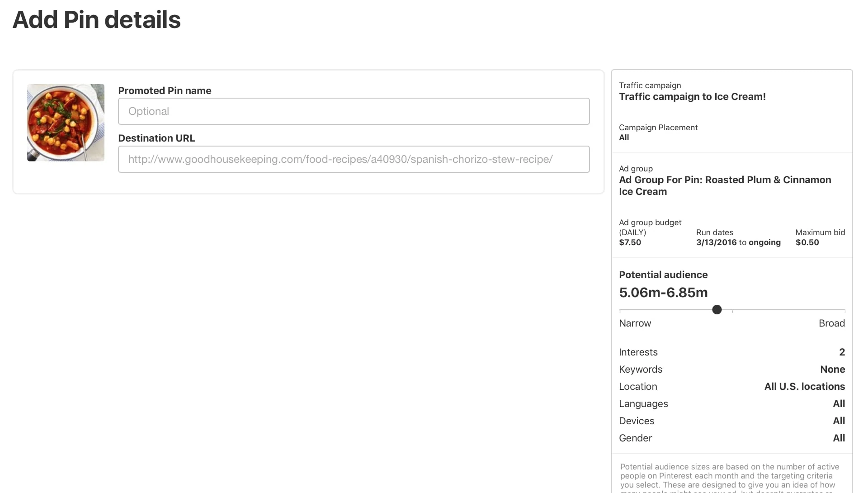This screenshot has height=493, width=868.
Task: Click the $7.50 ad group budget
Action: point(630,242)
